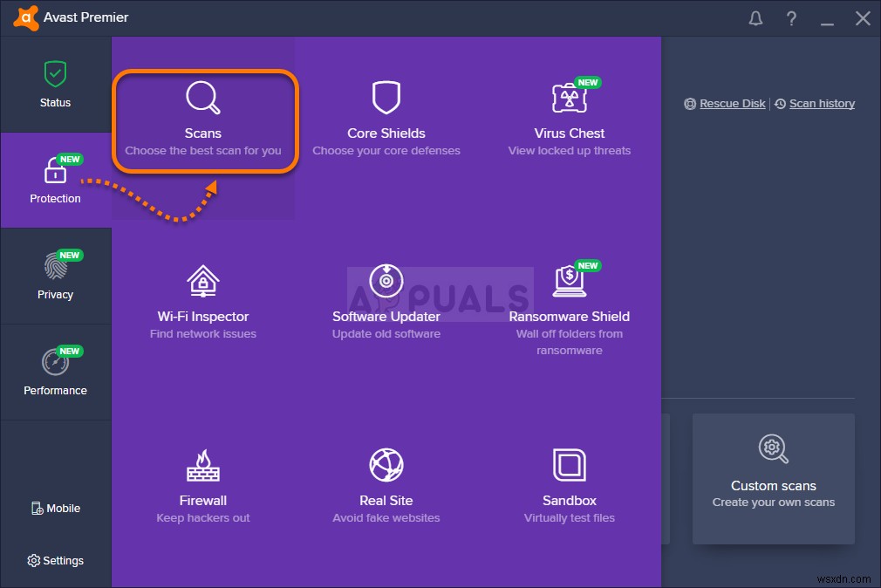Open the Firewall tool

(x=202, y=480)
